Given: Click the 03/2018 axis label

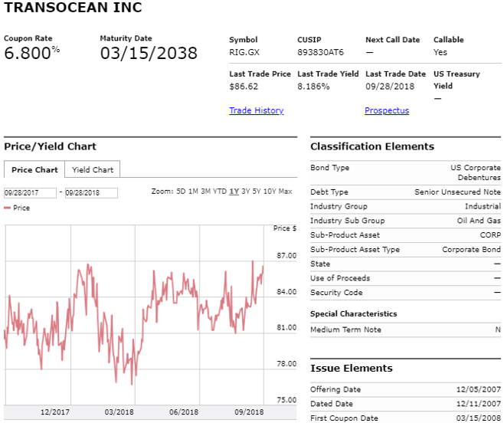Looking at the screenshot, I should tap(119, 412).
